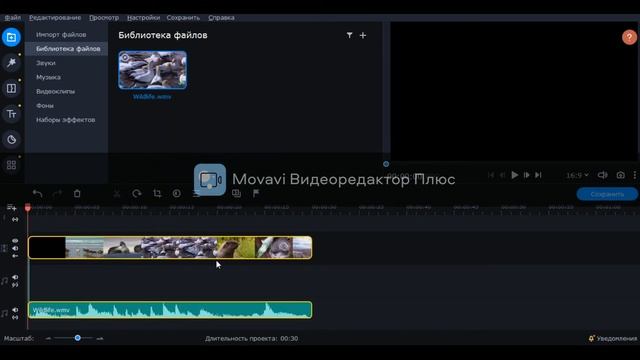Add files with the plus icon
Viewport: 640px width, 360px height.
pyautogui.click(x=363, y=36)
